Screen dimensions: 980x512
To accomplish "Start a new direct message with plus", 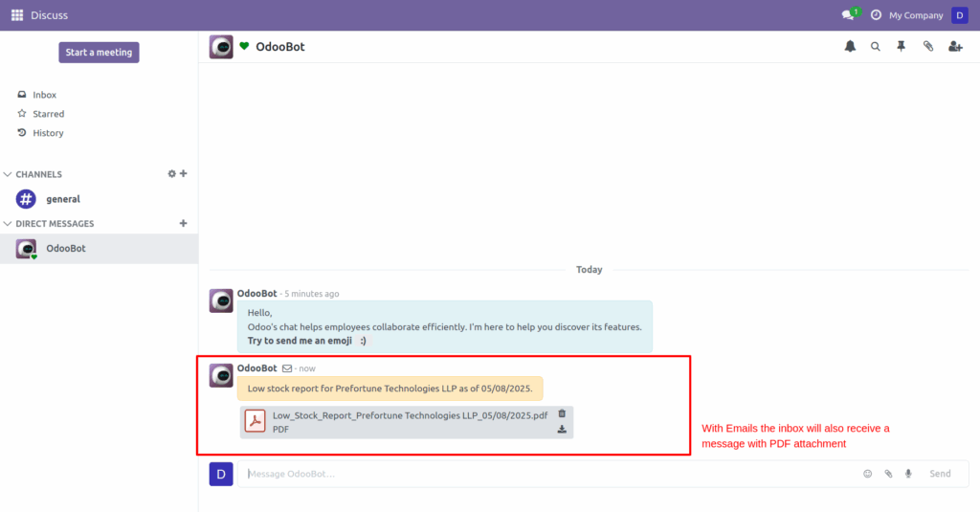I will point(183,223).
